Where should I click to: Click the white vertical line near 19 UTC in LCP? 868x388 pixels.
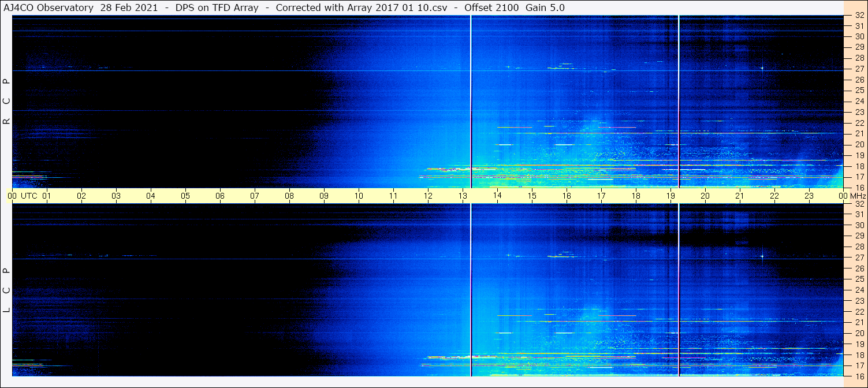coord(679,290)
